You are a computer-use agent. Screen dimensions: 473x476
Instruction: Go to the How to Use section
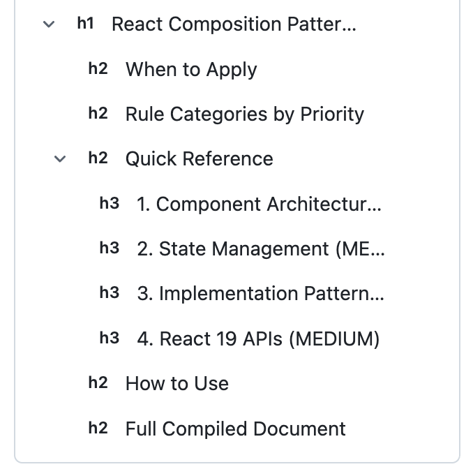pos(177,383)
